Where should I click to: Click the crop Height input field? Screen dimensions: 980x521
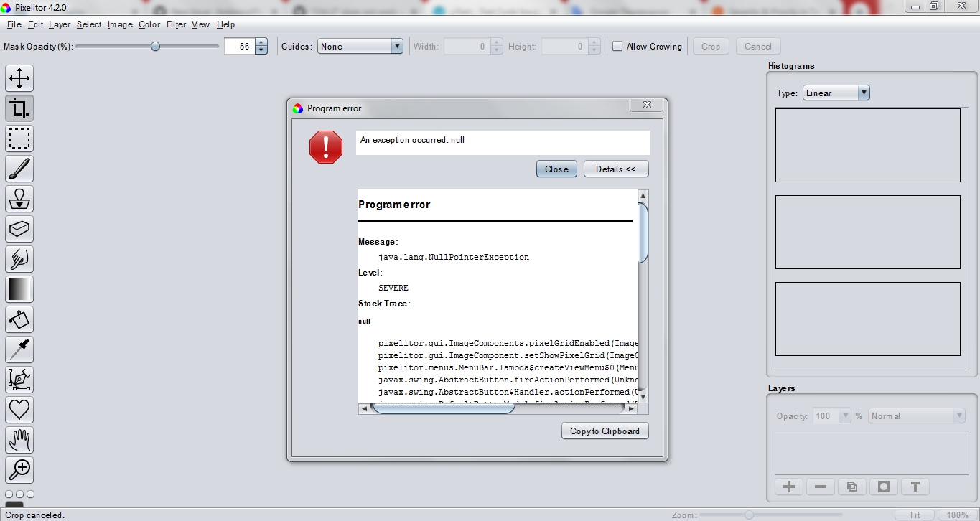pyautogui.click(x=565, y=47)
